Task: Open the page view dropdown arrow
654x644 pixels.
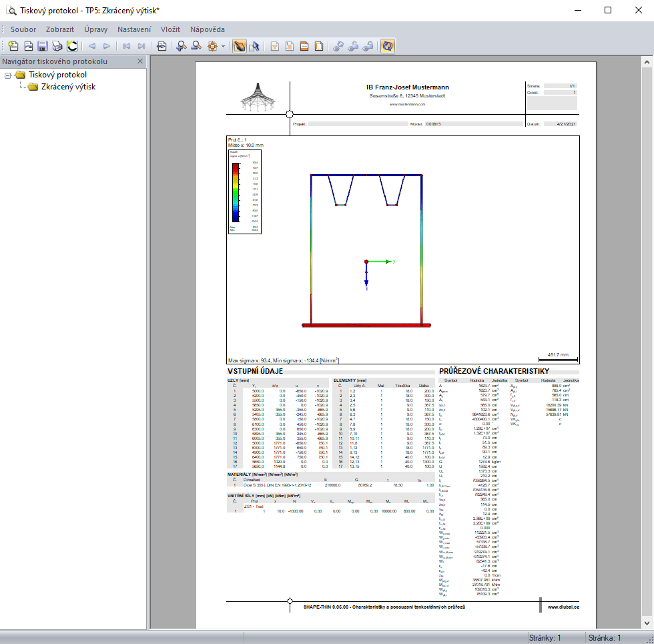Action: (223, 46)
